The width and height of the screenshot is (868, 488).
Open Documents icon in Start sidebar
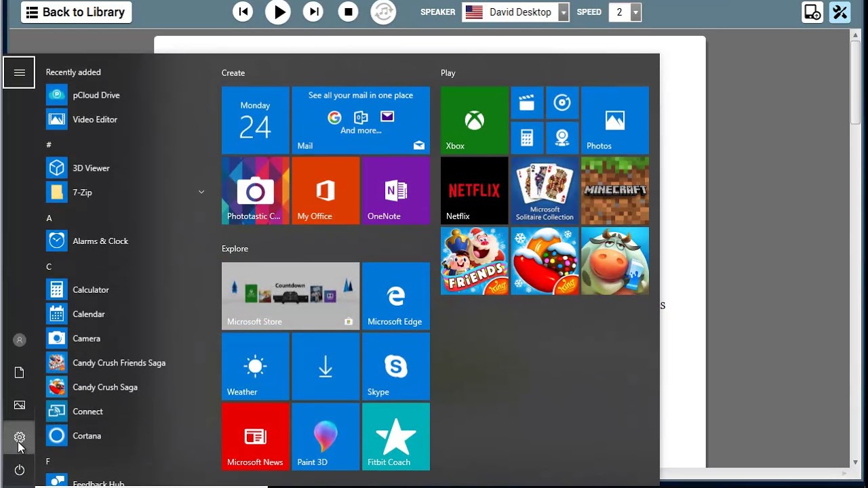coord(19,373)
